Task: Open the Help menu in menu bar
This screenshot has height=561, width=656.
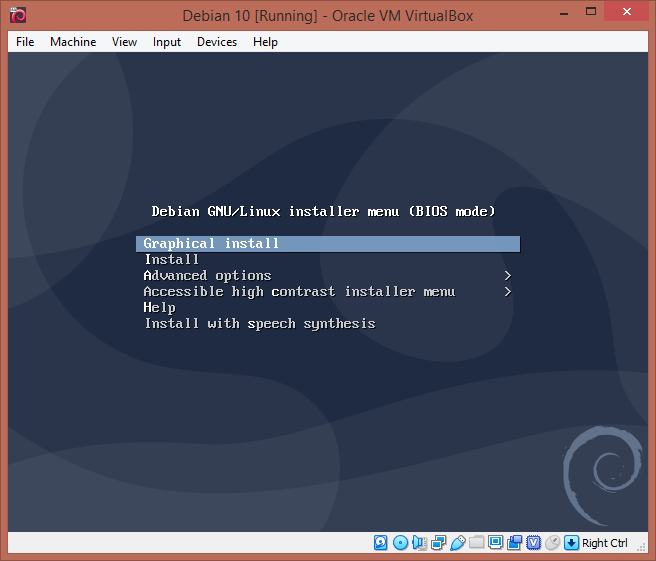Action: tap(265, 42)
